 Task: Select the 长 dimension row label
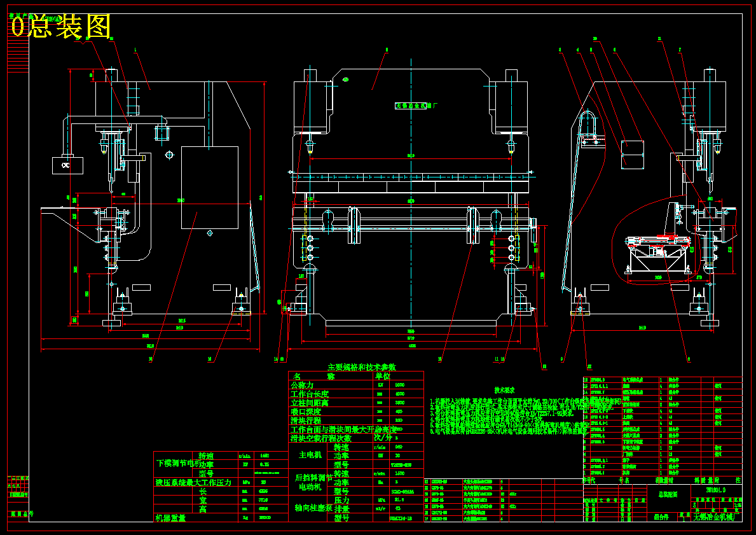[202, 492]
